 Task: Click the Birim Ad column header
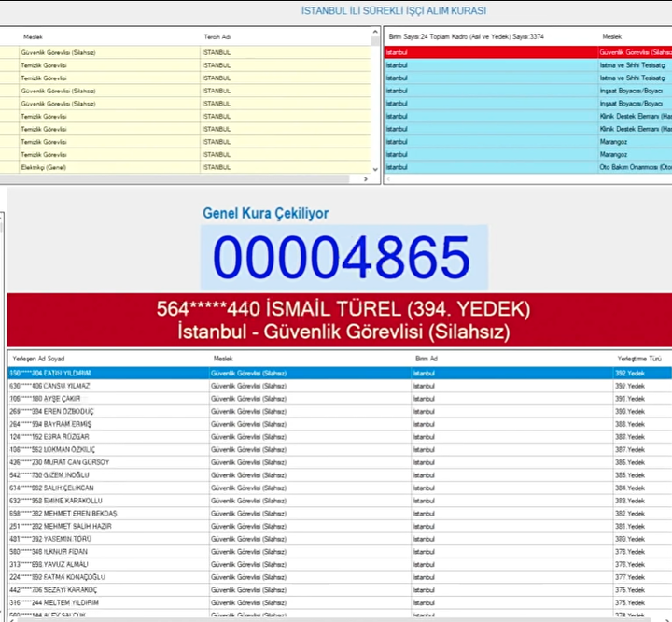point(426,359)
